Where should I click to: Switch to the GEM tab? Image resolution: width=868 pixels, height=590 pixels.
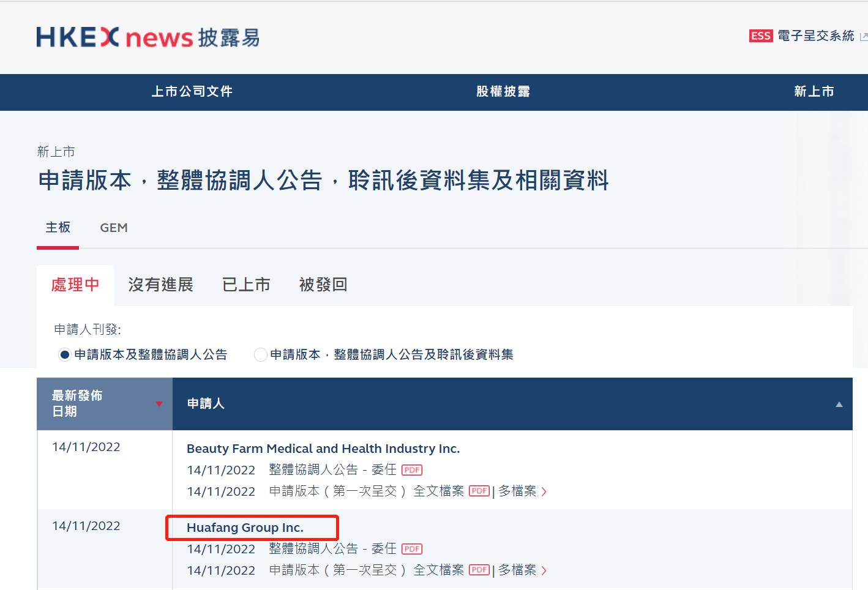tap(114, 228)
